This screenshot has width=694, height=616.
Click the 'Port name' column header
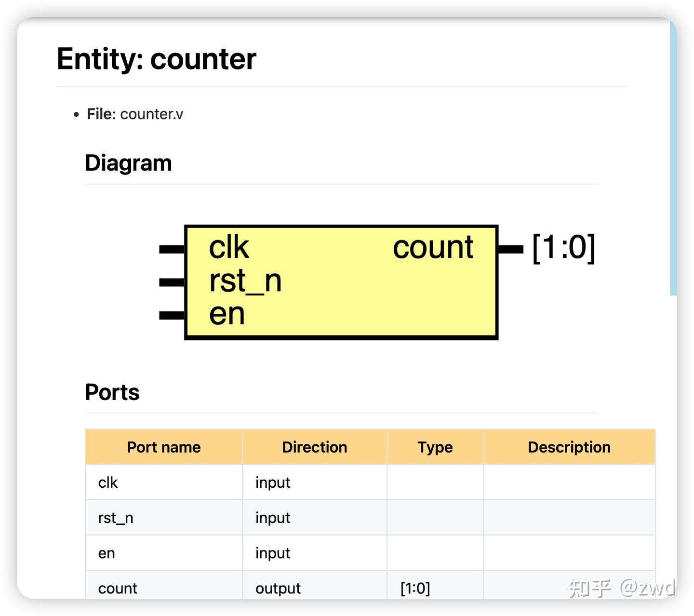tap(164, 447)
